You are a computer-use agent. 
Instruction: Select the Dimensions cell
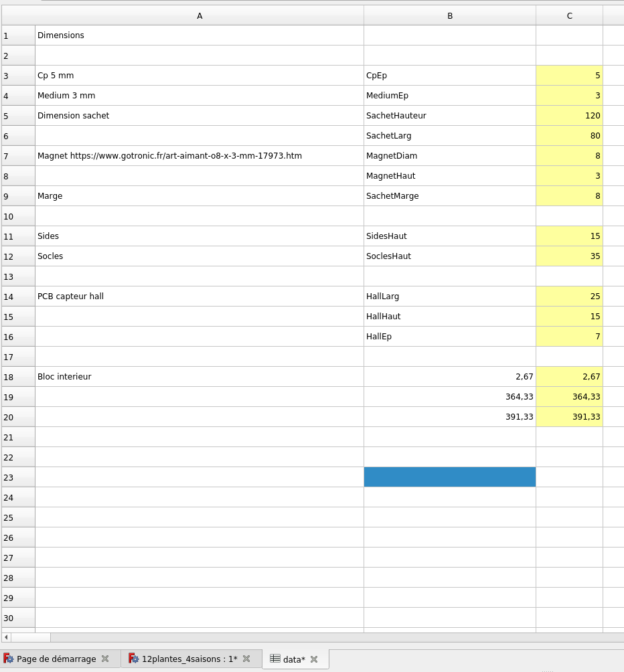[200, 35]
